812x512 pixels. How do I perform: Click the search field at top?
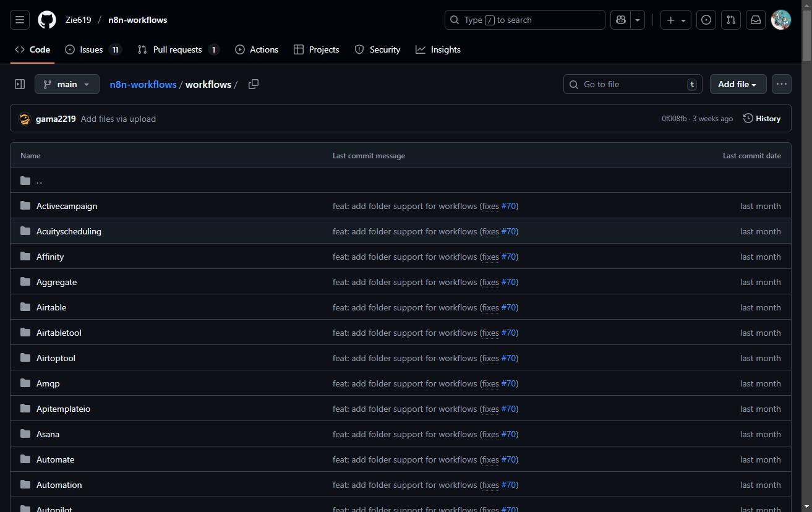click(x=525, y=20)
